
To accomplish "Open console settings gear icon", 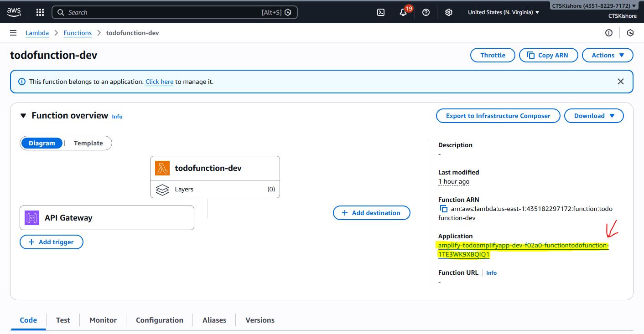I will coord(449,12).
